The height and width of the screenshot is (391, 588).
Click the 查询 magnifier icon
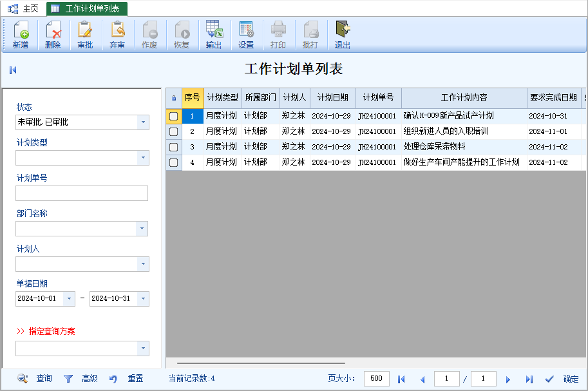(x=23, y=378)
